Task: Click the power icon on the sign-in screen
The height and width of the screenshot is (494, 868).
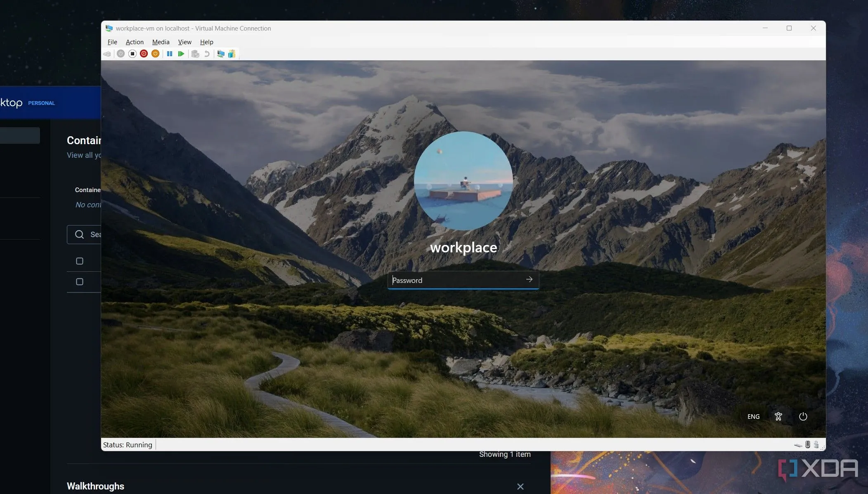Action: (x=803, y=416)
